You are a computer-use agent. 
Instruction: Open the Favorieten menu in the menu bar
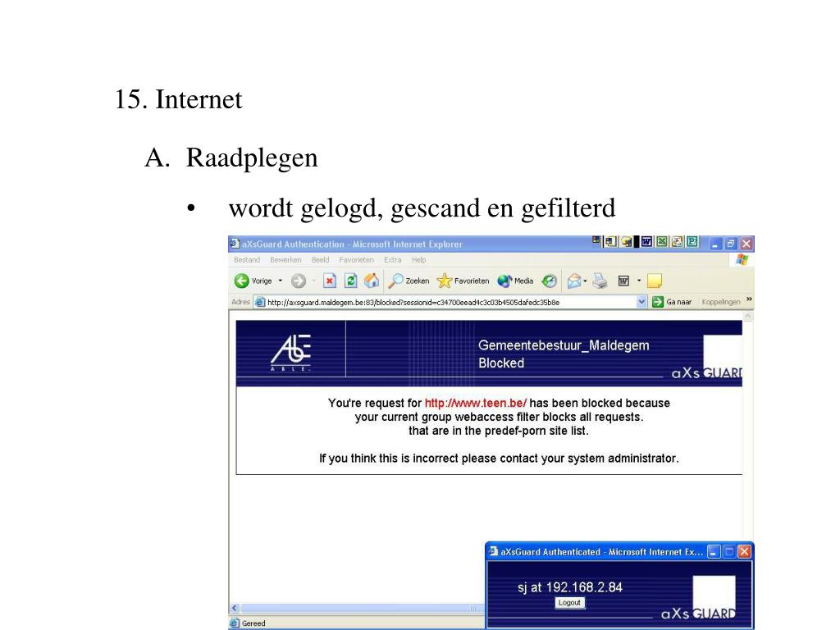[356, 260]
